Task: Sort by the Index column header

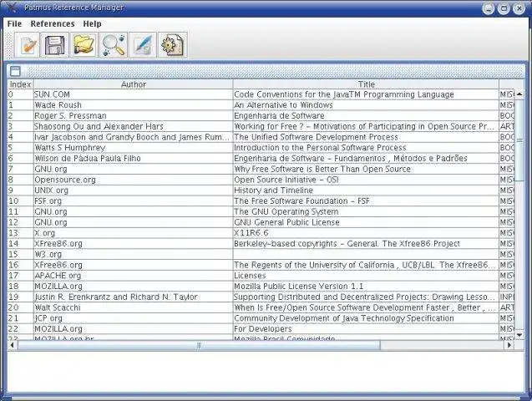Action: (x=20, y=84)
